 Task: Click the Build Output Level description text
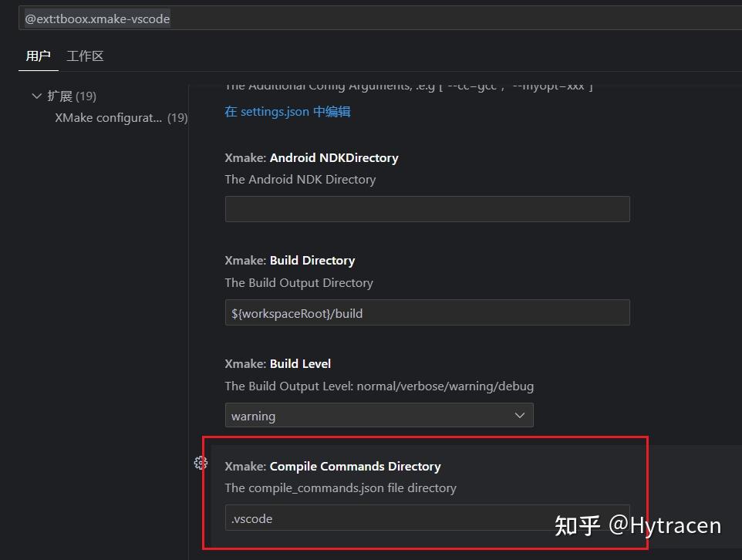(x=379, y=386)
